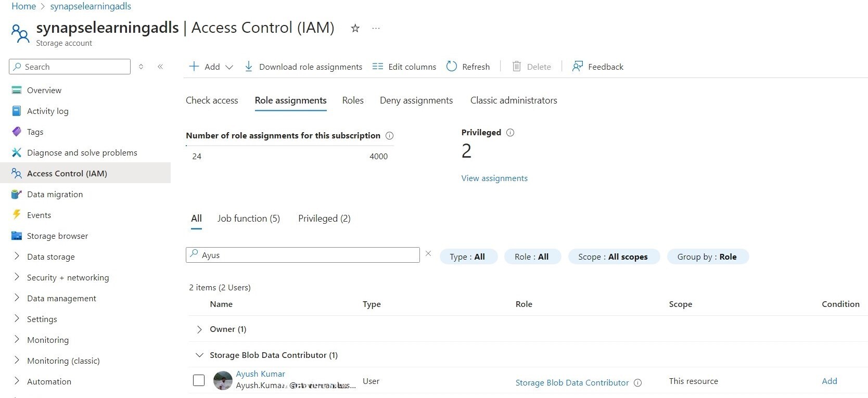Click the View assignments link

click(494, 178)
